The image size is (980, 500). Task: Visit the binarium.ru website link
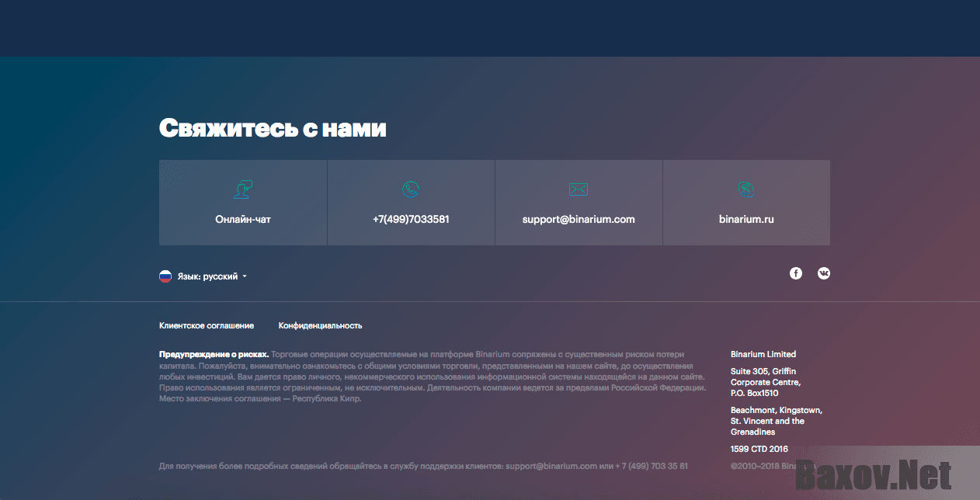pyautogui.click(x=746, y=220)
